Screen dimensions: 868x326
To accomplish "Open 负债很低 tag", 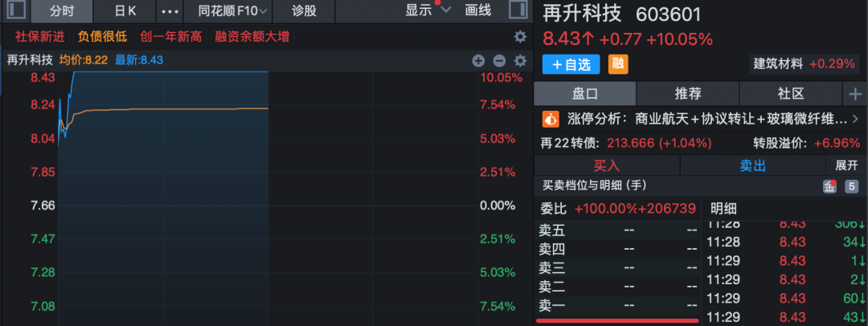I will [102, 37].
